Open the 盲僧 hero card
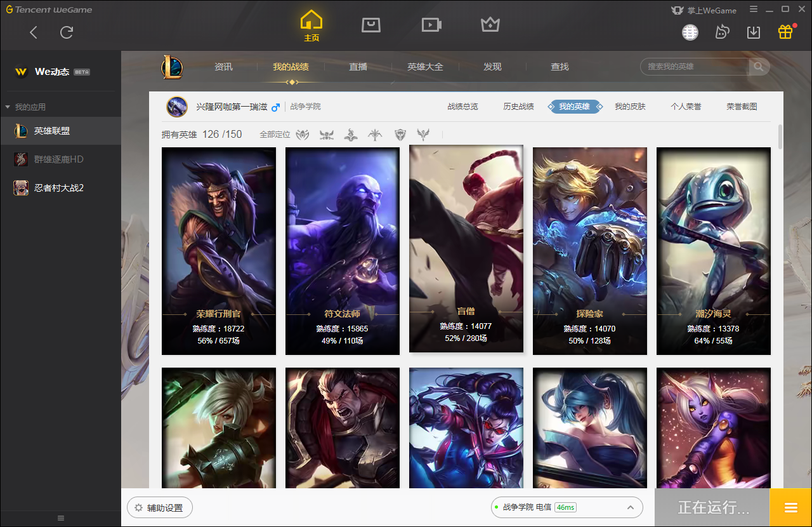 pyautogui.click(x=466, y=249)
